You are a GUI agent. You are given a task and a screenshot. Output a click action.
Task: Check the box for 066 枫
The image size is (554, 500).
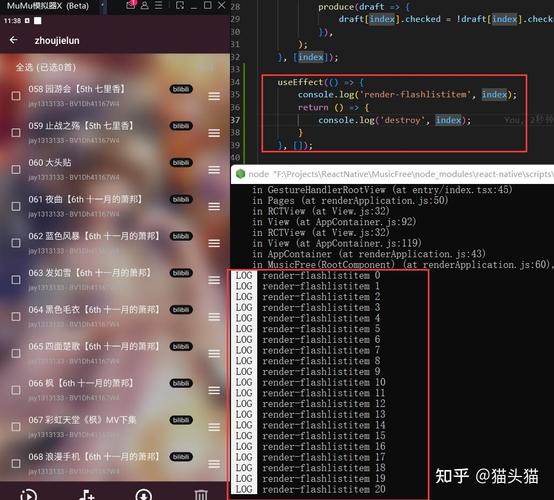coord(16,390)
